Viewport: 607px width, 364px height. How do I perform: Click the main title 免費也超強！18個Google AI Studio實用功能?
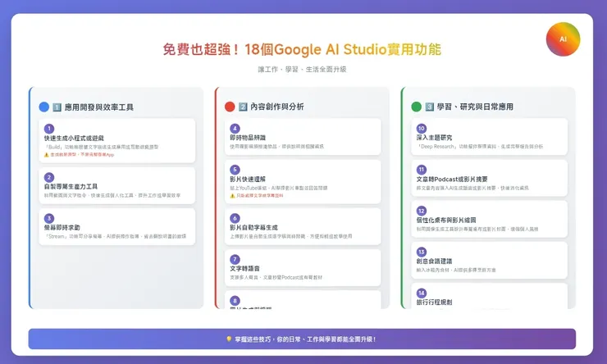click(302, 49)
